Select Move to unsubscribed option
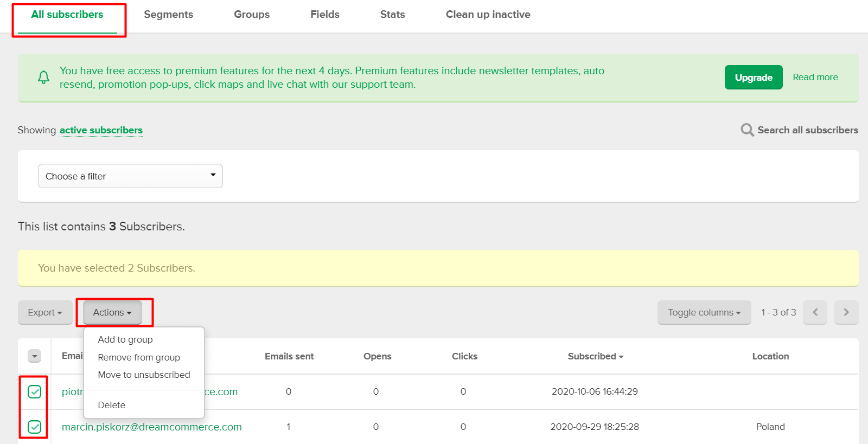Screen dimensions: 868x444 tap(144, 375)
